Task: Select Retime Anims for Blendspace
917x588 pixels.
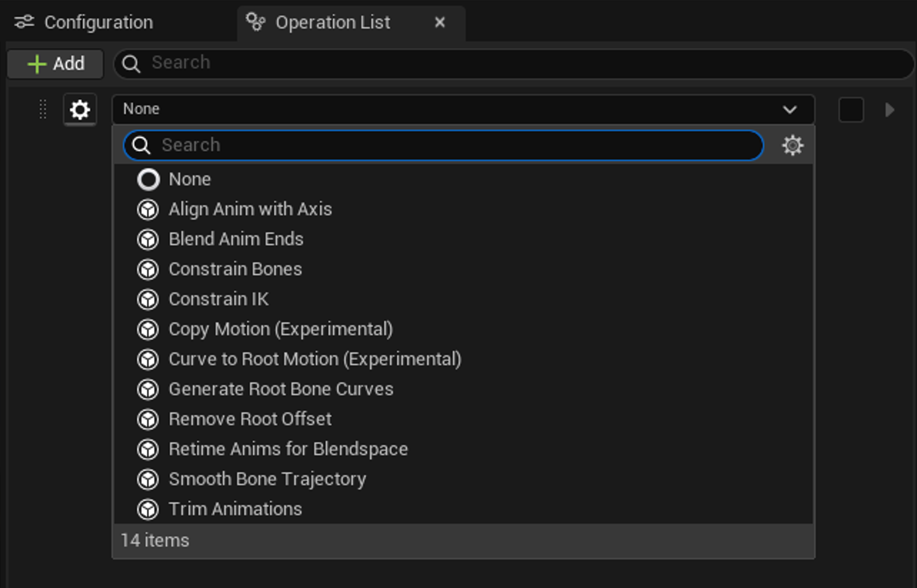Action: click(463, 449)
